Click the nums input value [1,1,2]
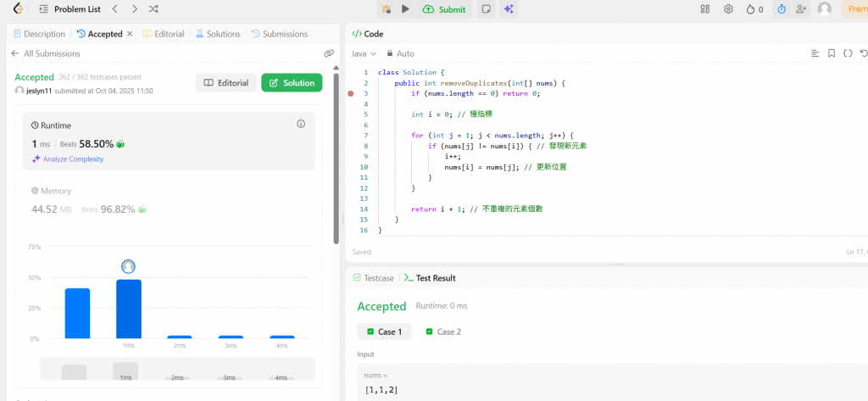868x401 pixels. (x=381, y=390)
